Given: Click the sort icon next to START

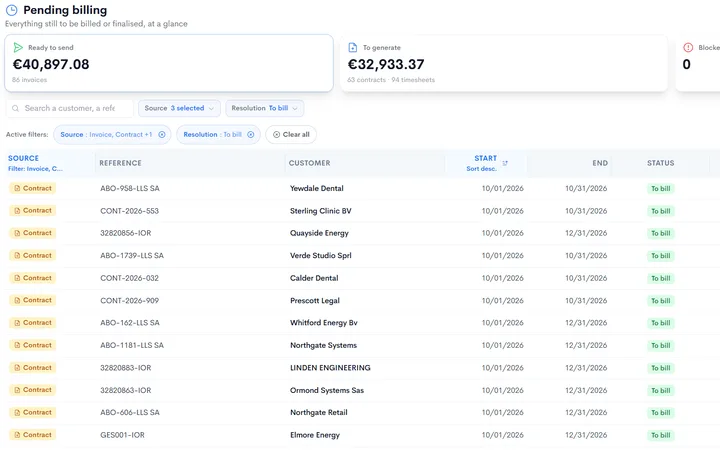Looking at the screenshot, I should coord(505,163).
